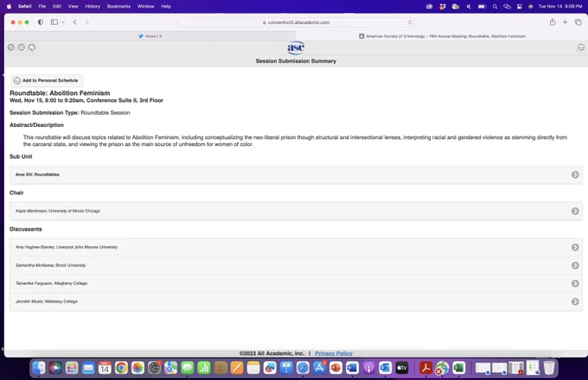Open discussant Samantha McAleese's row

296,265
